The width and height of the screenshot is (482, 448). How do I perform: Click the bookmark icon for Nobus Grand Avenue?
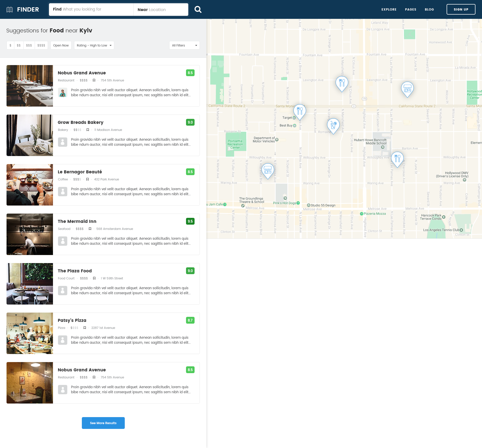[94, 80]
